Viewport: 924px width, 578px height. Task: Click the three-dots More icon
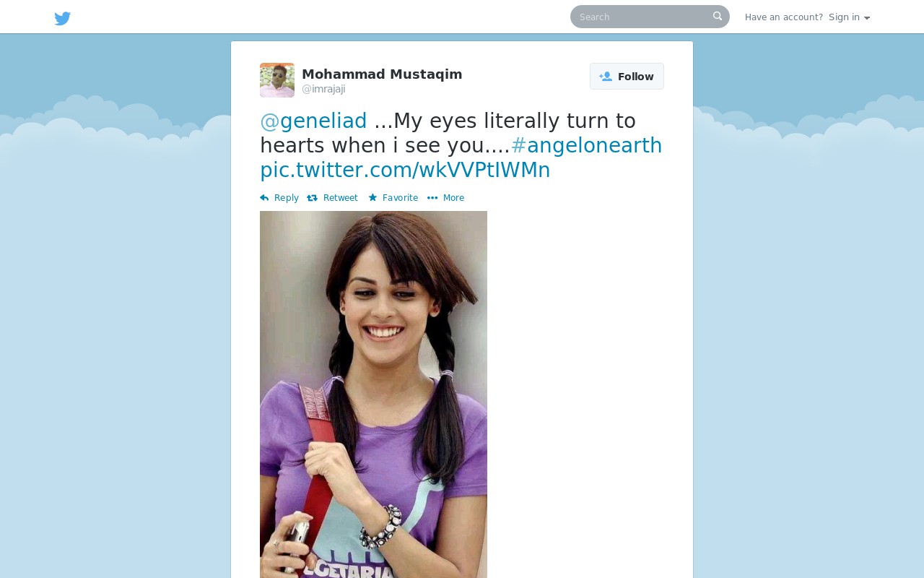[x=432, y=198]
